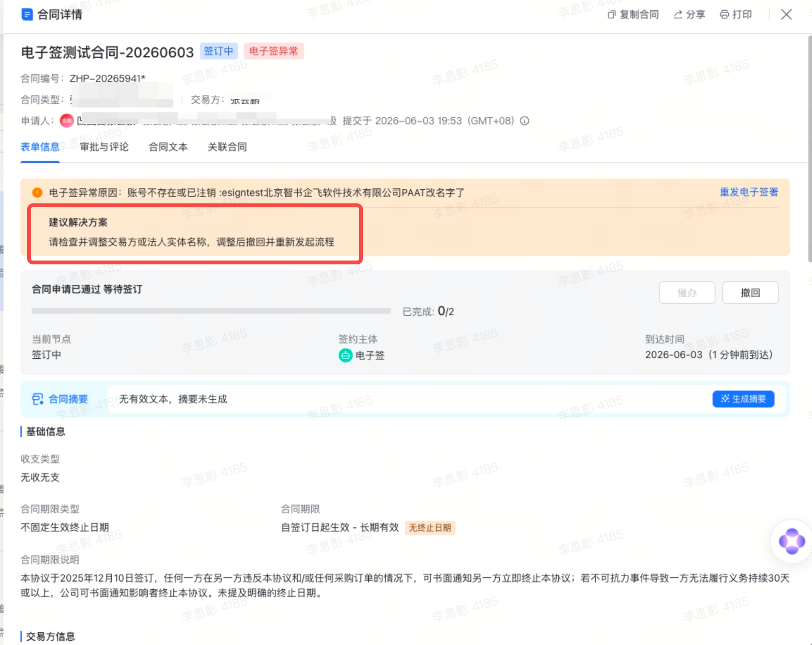This screenshot has height=645, width=812.
Task: Switch to the 审批与评论 tab
Action: click(x=104, y=147)
